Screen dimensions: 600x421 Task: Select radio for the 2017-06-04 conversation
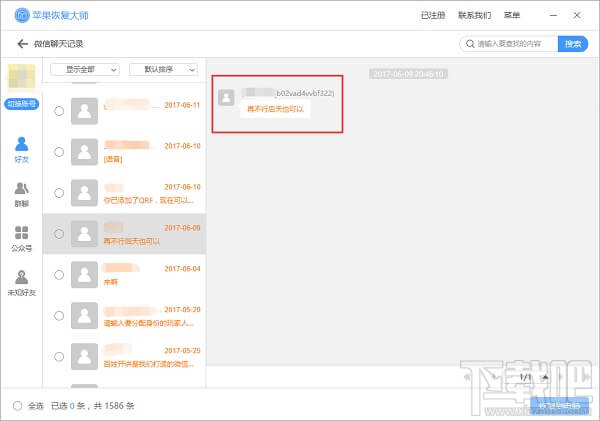[x=59, y=275]
